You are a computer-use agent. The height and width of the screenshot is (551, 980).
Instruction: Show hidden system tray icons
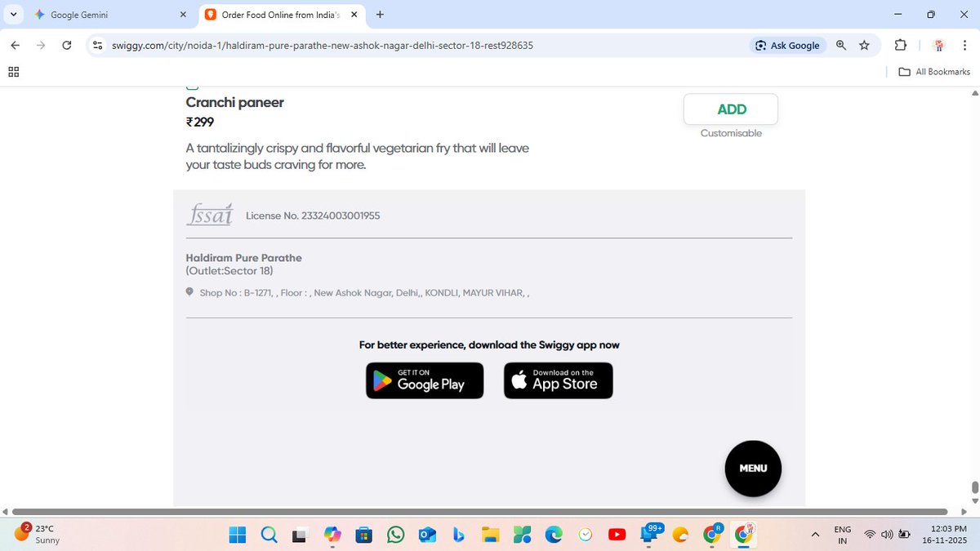coord(815,535)
